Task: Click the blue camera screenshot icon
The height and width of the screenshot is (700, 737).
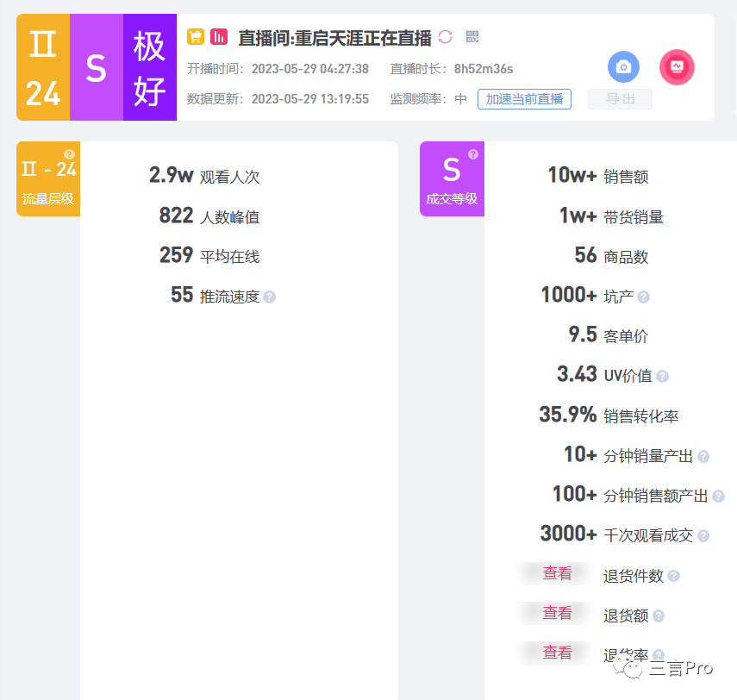Action: 623,66
